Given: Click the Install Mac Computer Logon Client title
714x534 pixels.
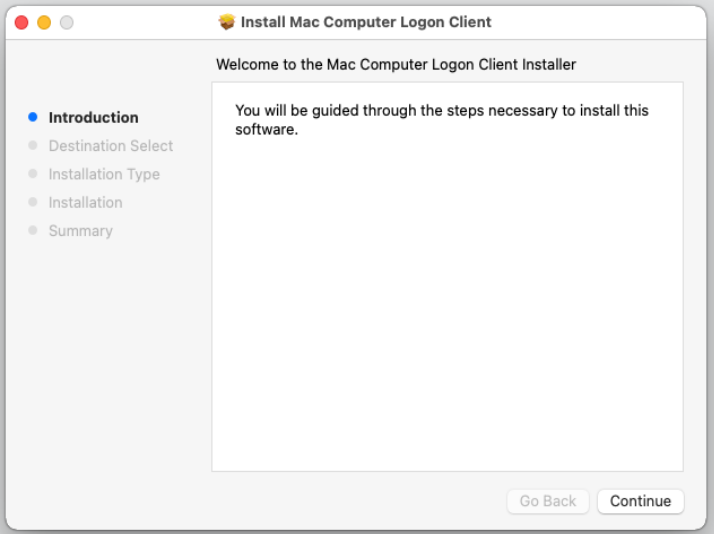Looking at the screenshot, I should pos(366,22).
